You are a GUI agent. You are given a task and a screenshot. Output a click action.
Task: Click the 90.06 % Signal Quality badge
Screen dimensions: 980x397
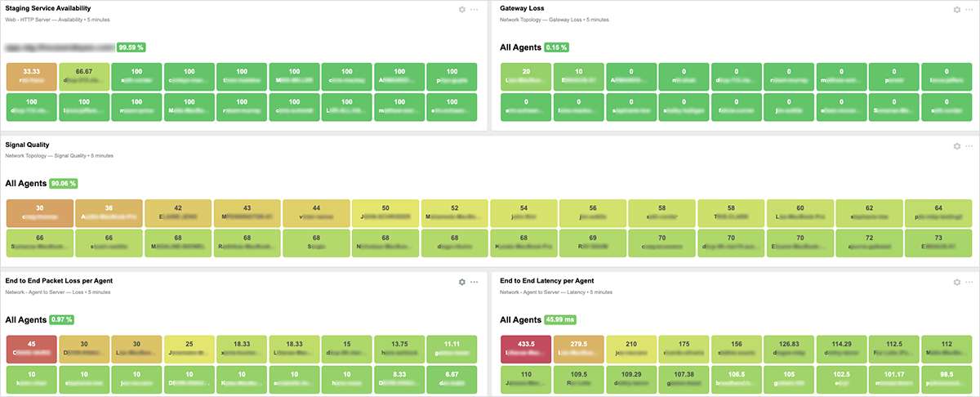[x=63, y=184]
